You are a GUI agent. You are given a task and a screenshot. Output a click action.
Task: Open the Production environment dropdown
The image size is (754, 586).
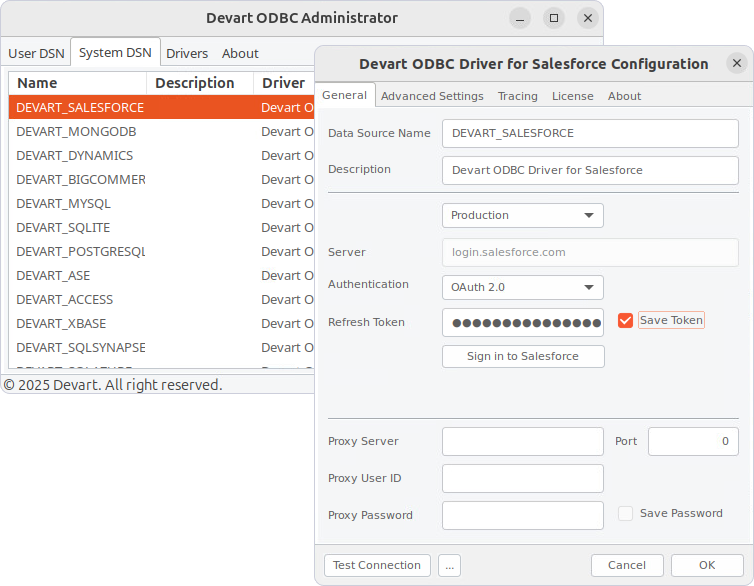coord(522,215)
